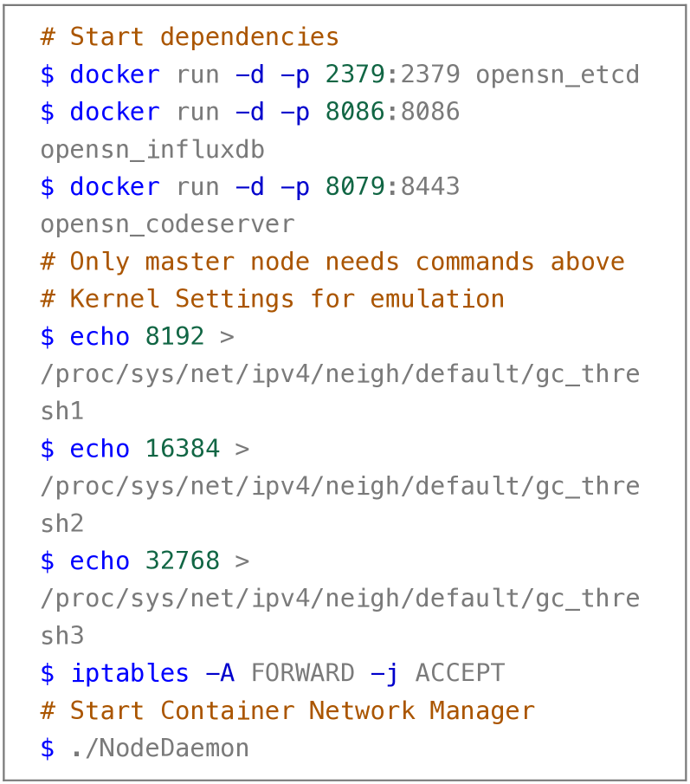Click the "sh1" wrapped path ending

pyautogui.click(x=62, y=411)
